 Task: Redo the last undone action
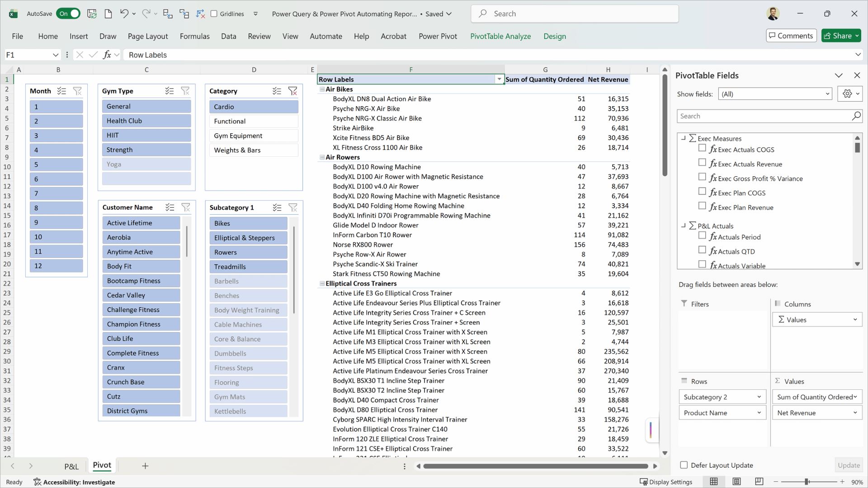coord(146,14)
